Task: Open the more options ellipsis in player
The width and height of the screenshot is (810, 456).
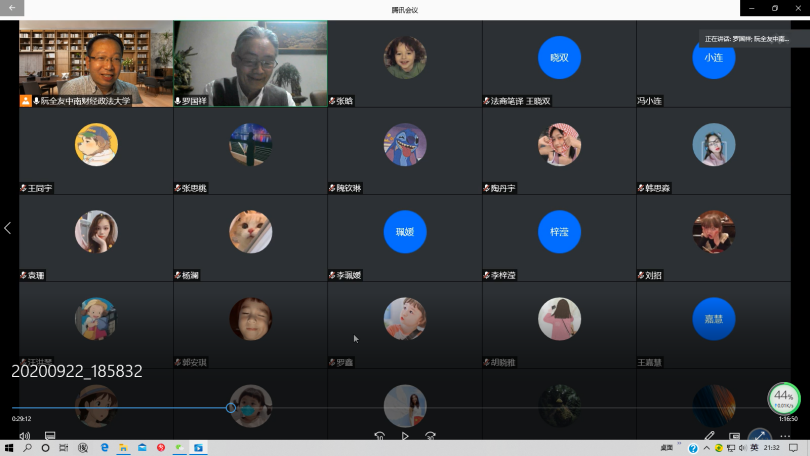Action: 786,436
